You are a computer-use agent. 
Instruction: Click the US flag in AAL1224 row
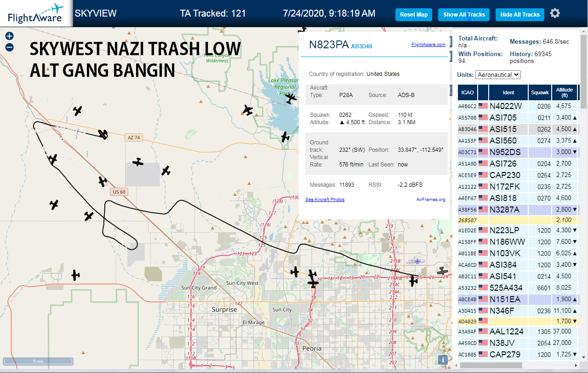point(483,331)
